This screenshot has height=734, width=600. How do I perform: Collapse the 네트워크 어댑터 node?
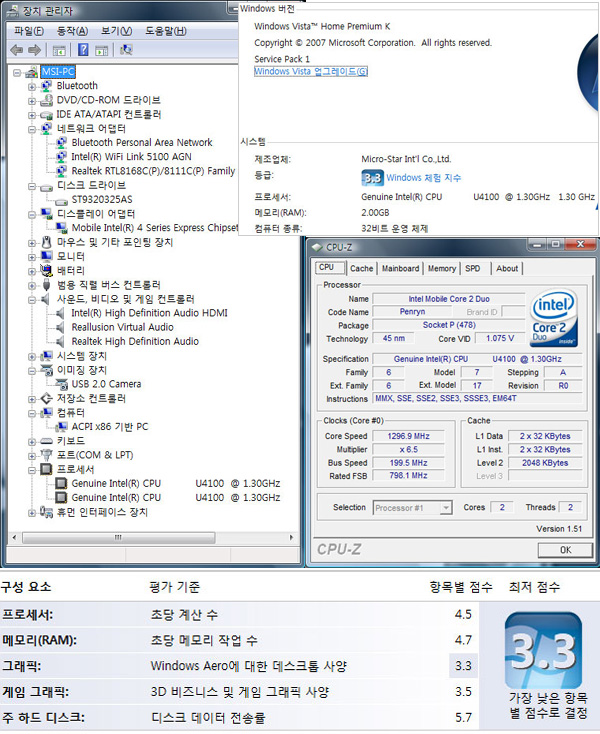click(32, 129)
